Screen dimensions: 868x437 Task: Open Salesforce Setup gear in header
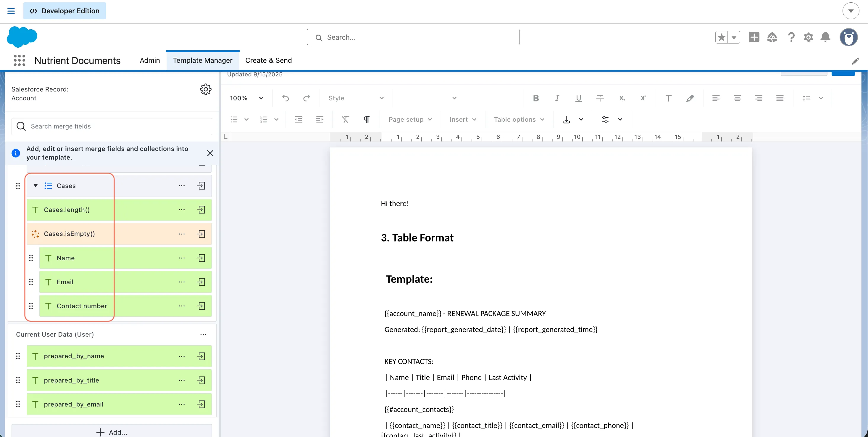click(x=808, y=37)
